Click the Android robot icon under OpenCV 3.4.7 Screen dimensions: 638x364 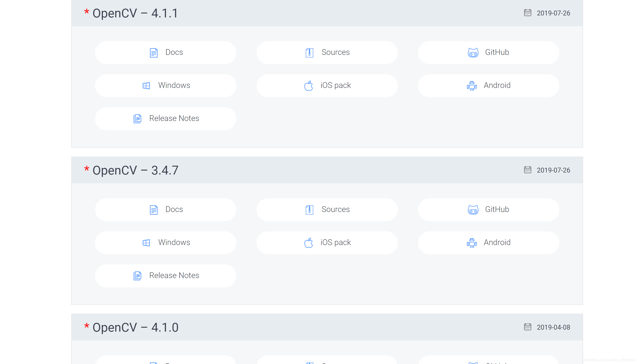[x=472, y=243]
